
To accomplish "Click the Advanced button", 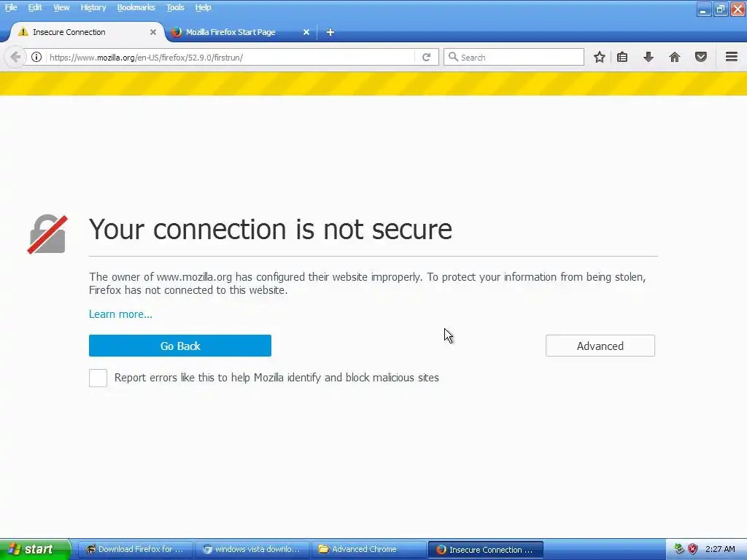I will click(x=600, y=346).
